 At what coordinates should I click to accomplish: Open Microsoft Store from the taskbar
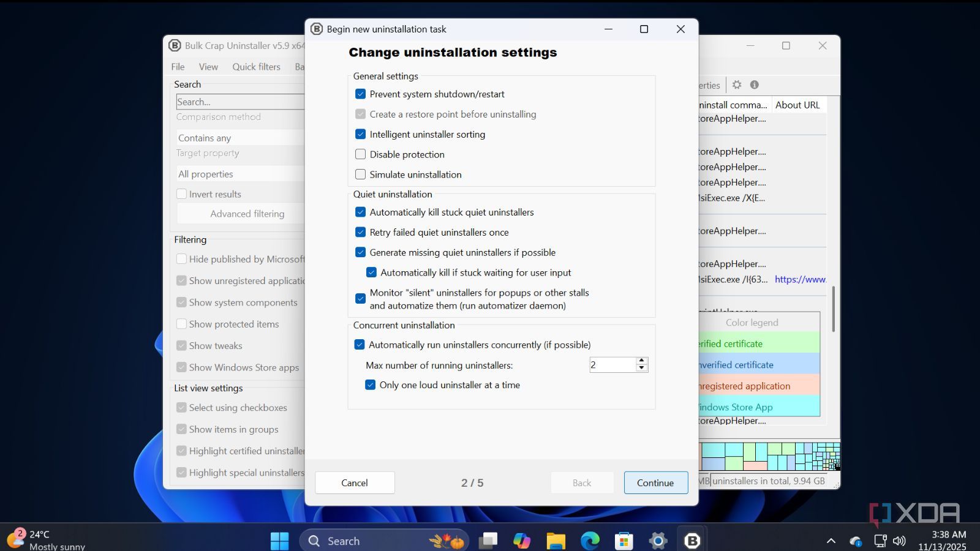click(624, 541)
